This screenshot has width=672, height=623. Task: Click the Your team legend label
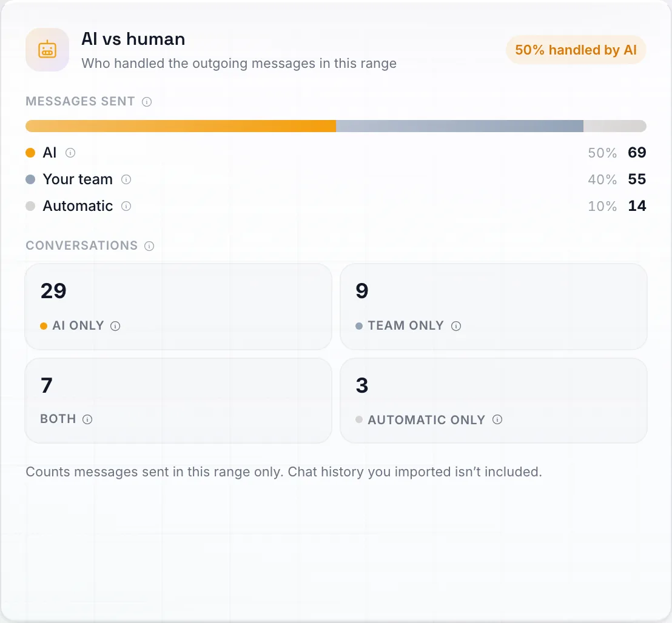pyautogui.click(x=78, y=179)
